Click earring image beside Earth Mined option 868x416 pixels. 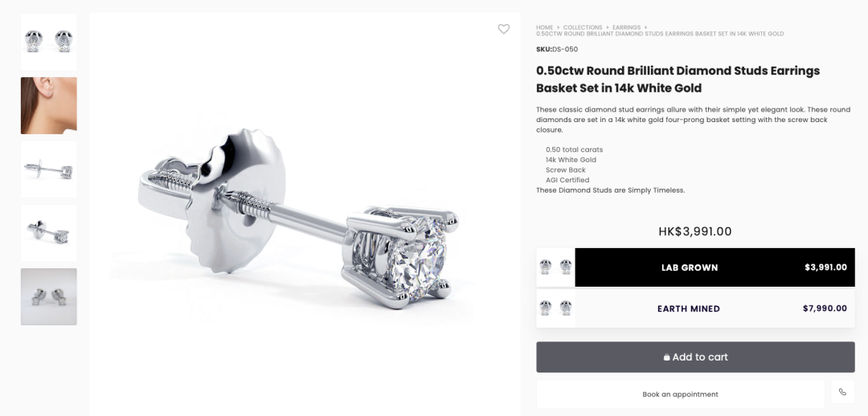coord(555,308)
